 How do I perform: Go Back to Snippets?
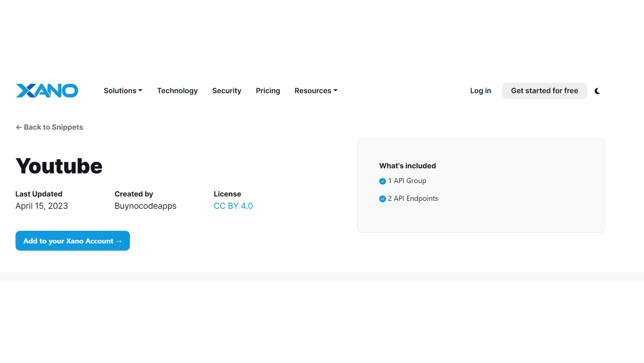tap(49, 127)
